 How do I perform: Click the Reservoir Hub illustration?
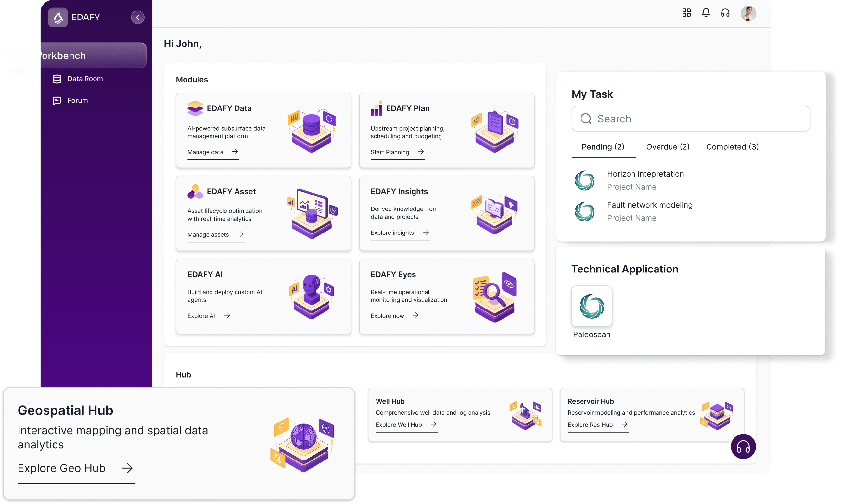(716, 415)
